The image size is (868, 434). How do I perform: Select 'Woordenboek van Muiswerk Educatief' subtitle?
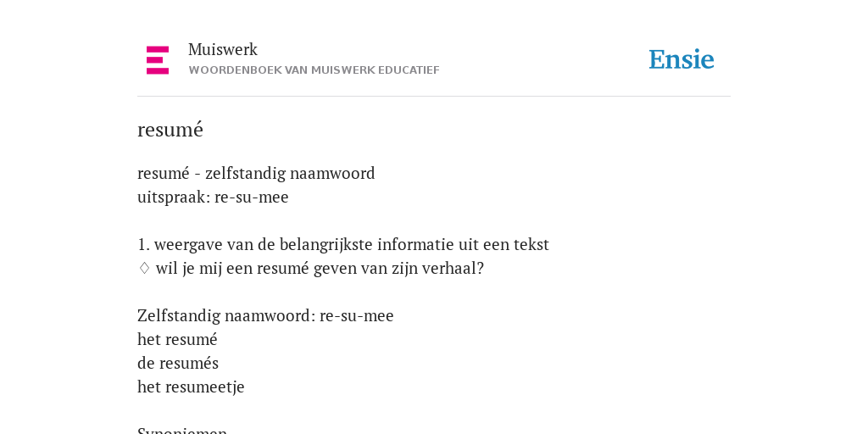[314, 70]
